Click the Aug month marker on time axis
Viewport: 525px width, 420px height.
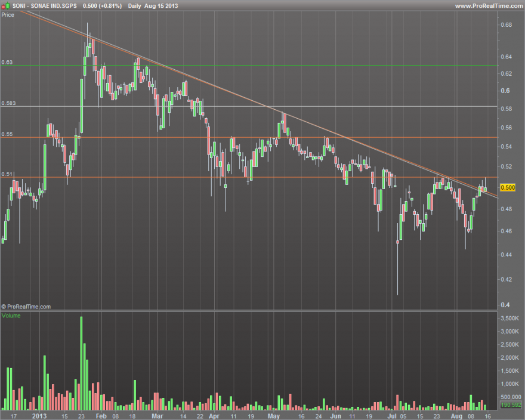click(x=456, y=416)
